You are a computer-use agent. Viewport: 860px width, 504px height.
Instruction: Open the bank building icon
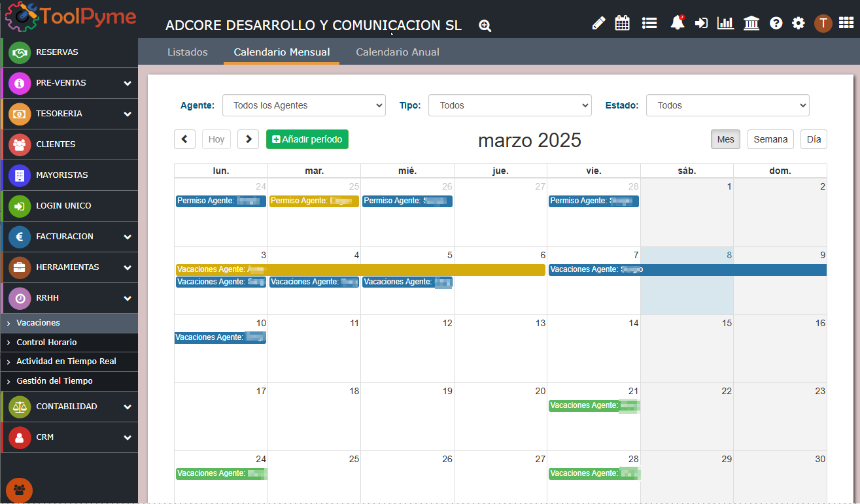[x=751, y=24]
